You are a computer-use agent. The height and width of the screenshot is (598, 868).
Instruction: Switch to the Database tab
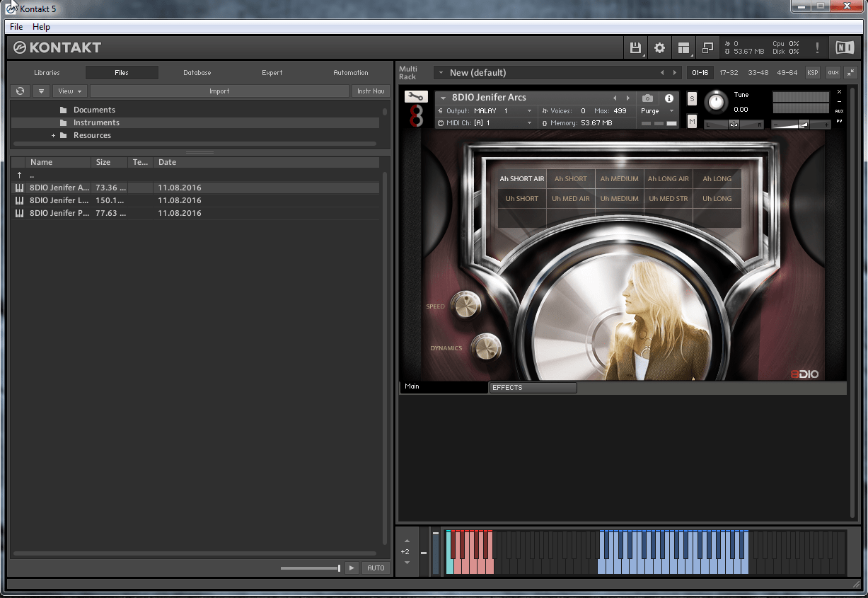(197, 73)
